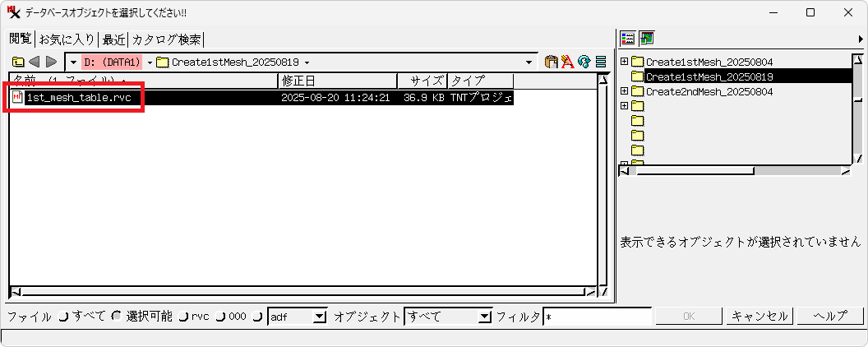868x347 pixels.
Task: Select the 000 file type radio button
Action: pos(219,317)
